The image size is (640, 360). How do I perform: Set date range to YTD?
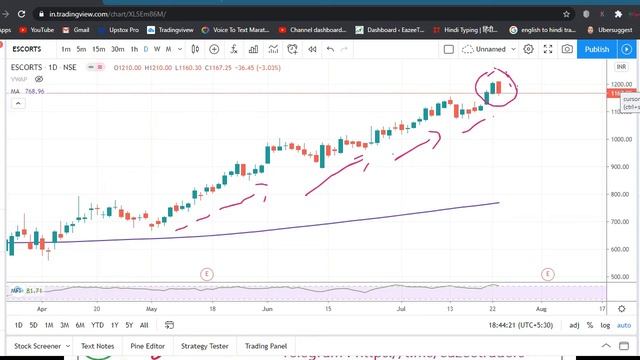point(97,325)
